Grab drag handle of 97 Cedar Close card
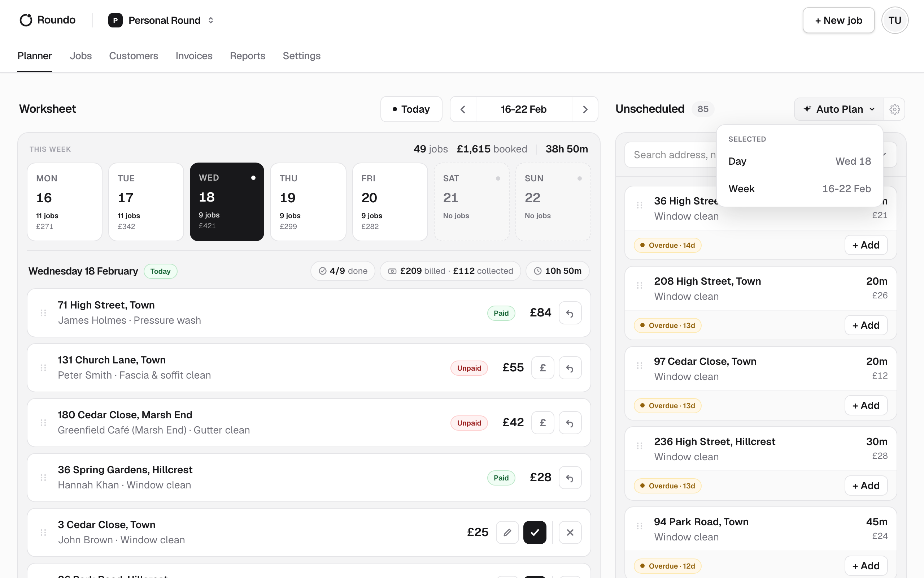The image size is (924, 578). pyautogui.click(x=640, y=366)
